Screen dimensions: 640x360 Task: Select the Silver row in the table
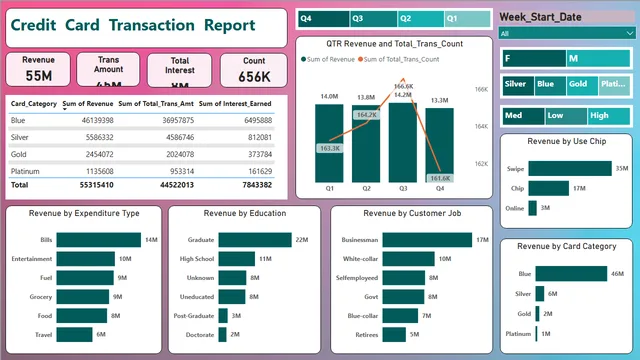(141, 137)
